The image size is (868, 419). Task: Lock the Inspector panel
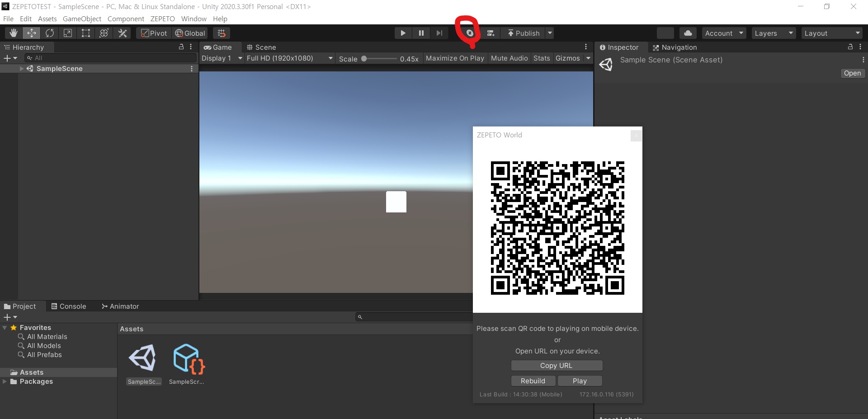point(850,47)
